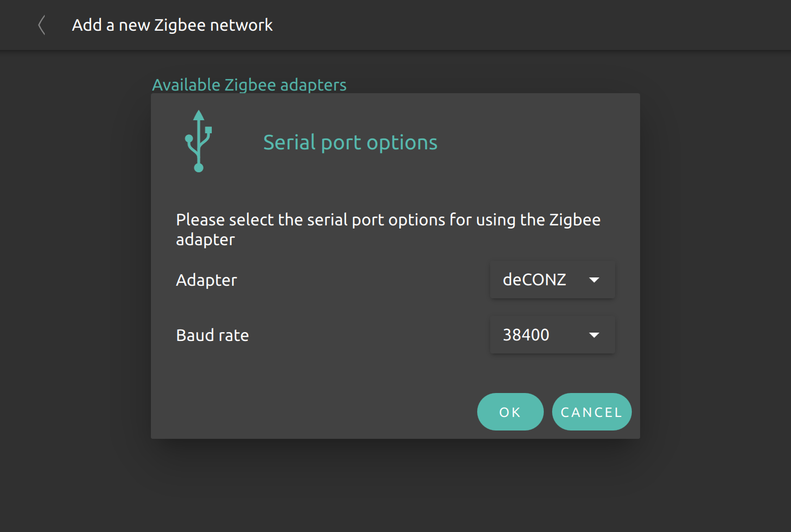
Task: Open the deCONZ adapter combo box
Action: pyautogui.click(x=552, y=280)
